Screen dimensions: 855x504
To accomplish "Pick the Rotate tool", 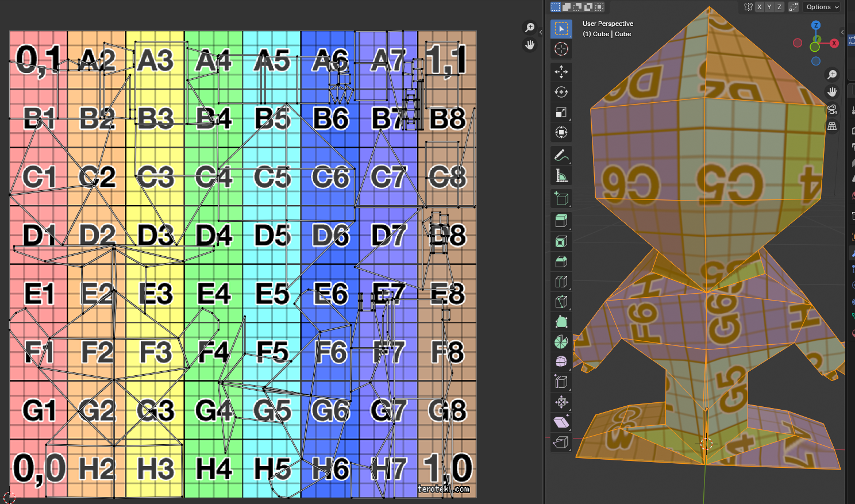I will (561, 92).
